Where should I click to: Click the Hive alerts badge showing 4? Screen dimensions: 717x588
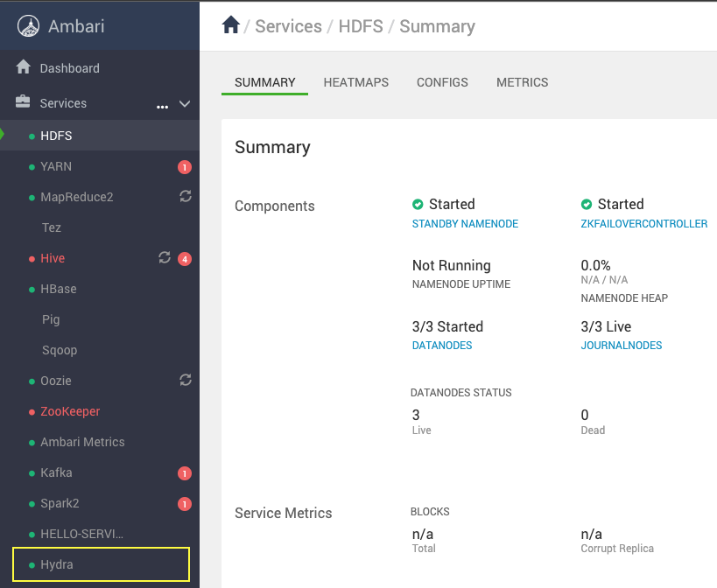click(185, 259)
